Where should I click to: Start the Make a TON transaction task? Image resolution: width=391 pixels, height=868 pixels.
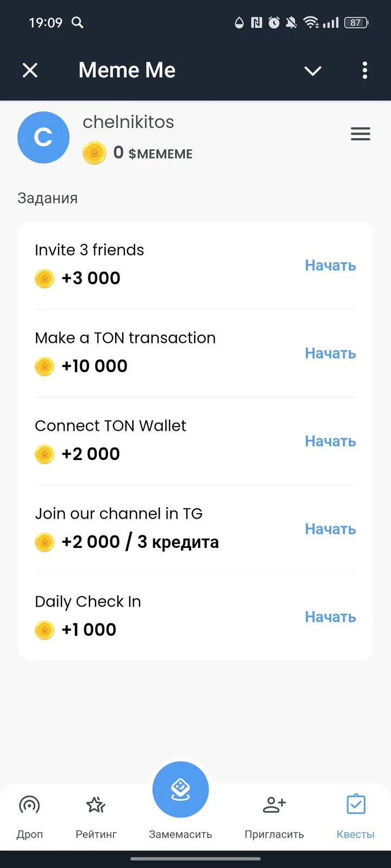pos(330,353)
